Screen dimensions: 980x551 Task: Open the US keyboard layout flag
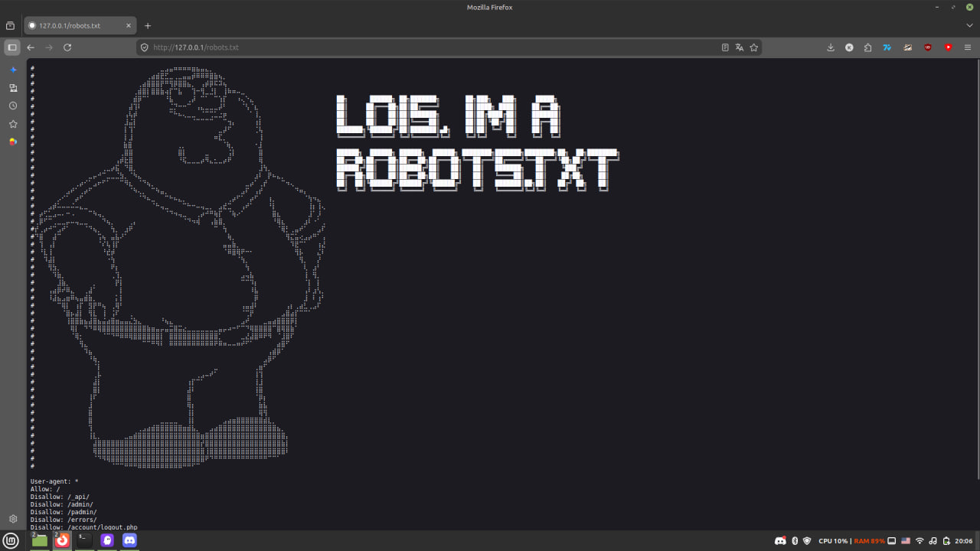[906, 541]
